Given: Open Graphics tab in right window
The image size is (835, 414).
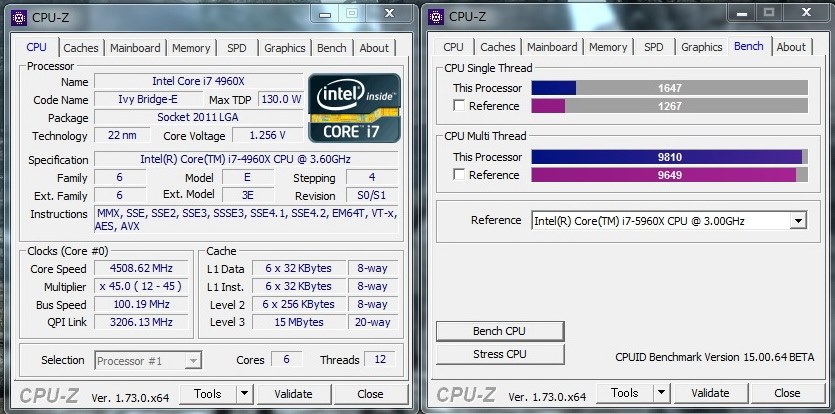Looking at the screenshot, I should tap(701, 47).
